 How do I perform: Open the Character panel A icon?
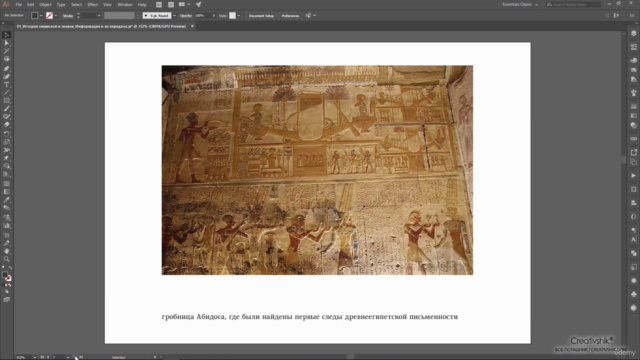[633, 240]
